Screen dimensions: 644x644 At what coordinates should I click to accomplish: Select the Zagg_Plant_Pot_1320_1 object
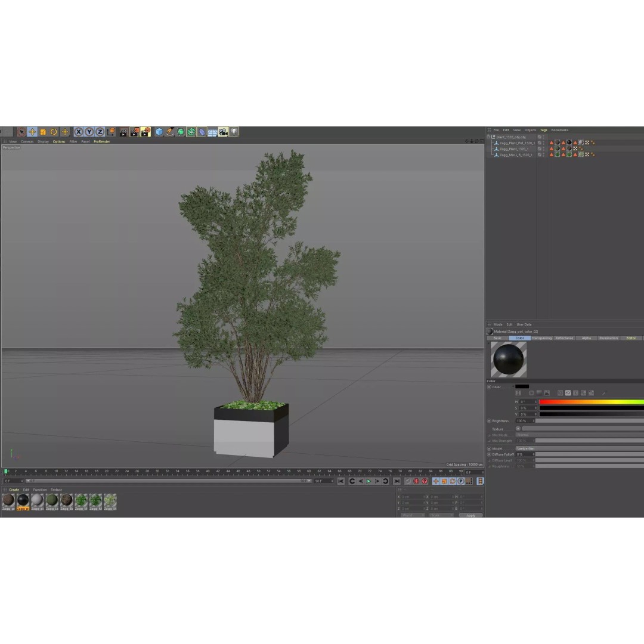point(517,143)
